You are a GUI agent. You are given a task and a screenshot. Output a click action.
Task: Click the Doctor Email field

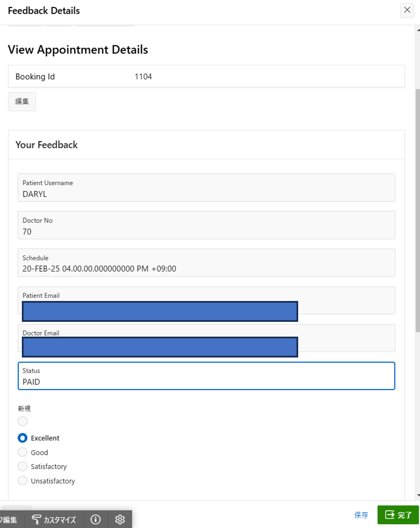point(346,338)
